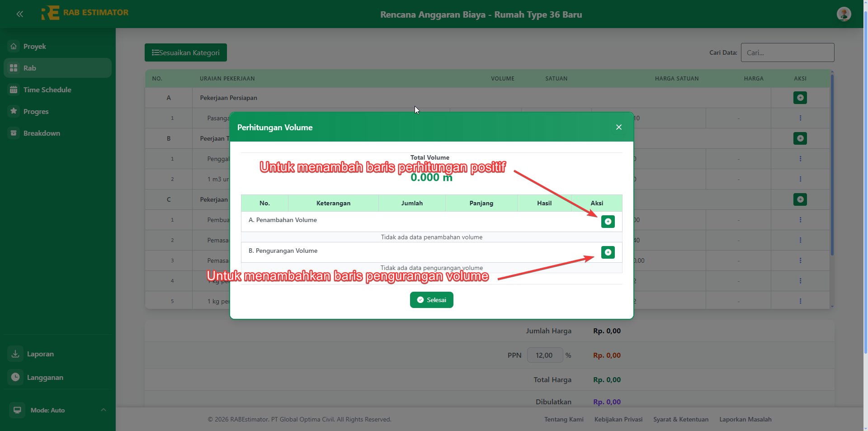The height and width of the screenshot is (431, 868).
Task: Open Laporan download section
Action: [40, 354]
